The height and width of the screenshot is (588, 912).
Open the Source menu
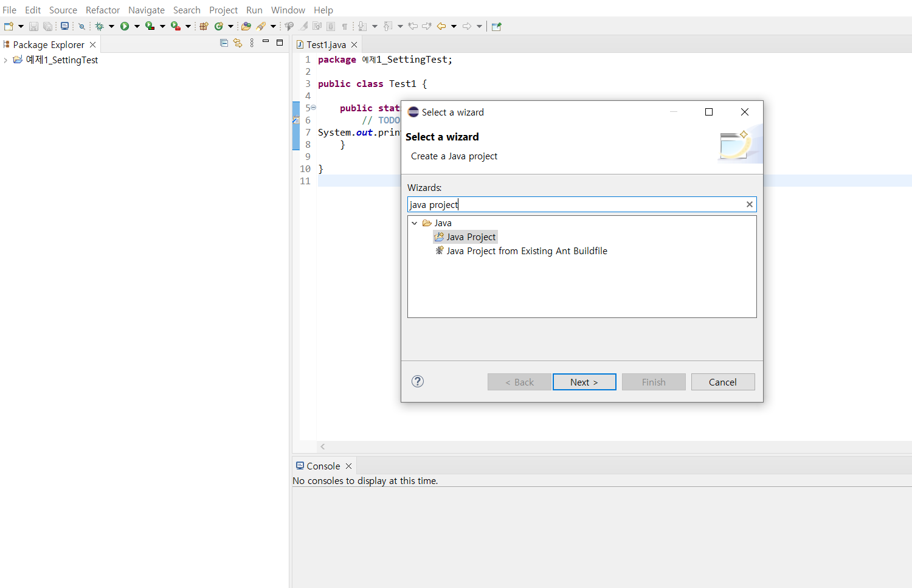coord(63,10)
